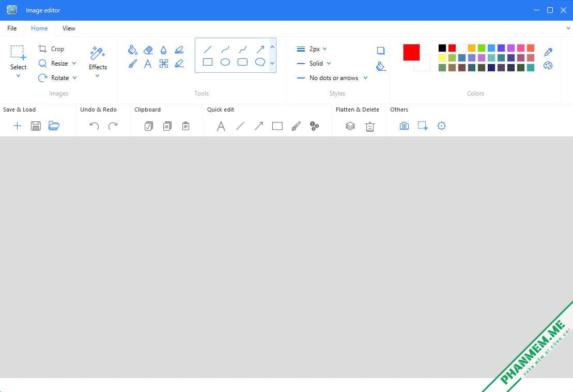Click the Select tool button
This screenshot has height=392, width=573.
[x=18, y=58]
